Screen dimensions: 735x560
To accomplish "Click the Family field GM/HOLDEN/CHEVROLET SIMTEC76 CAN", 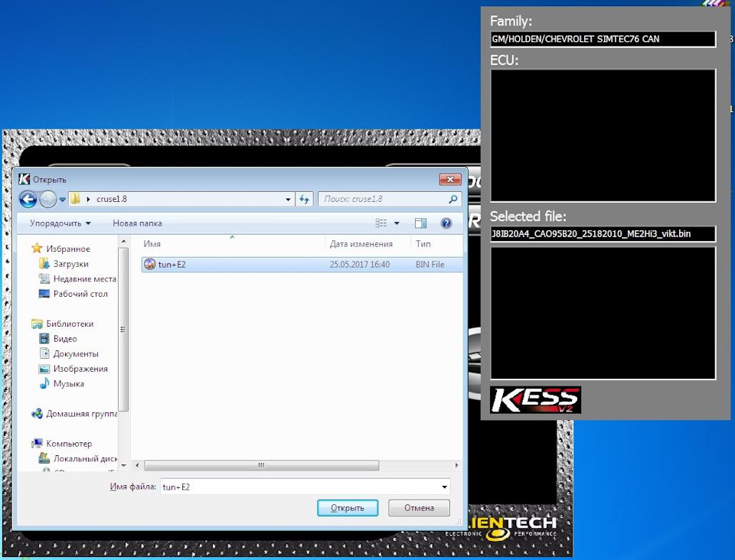I will 603,39.
